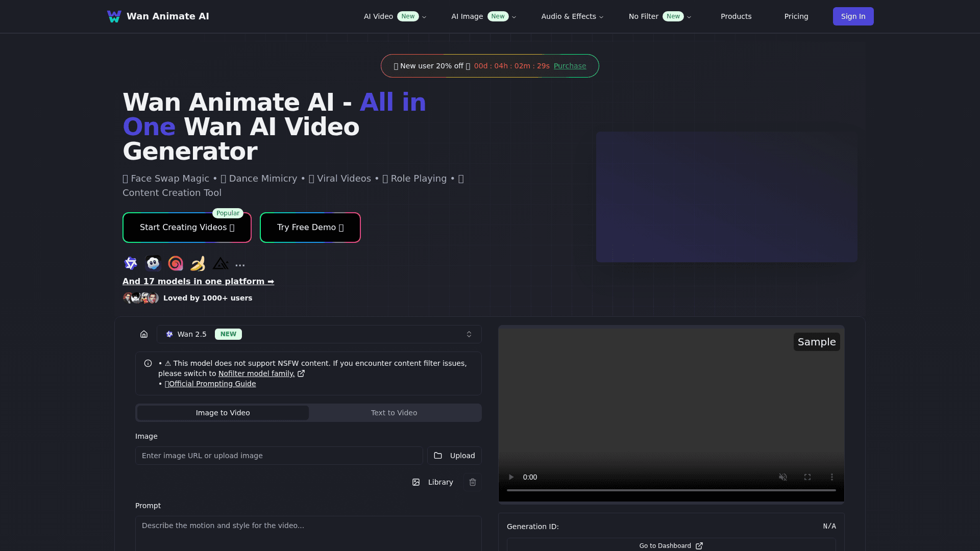This screenshot has height=551, width=980.
Task: Click the Sign In button
Action: click(853, 16)
